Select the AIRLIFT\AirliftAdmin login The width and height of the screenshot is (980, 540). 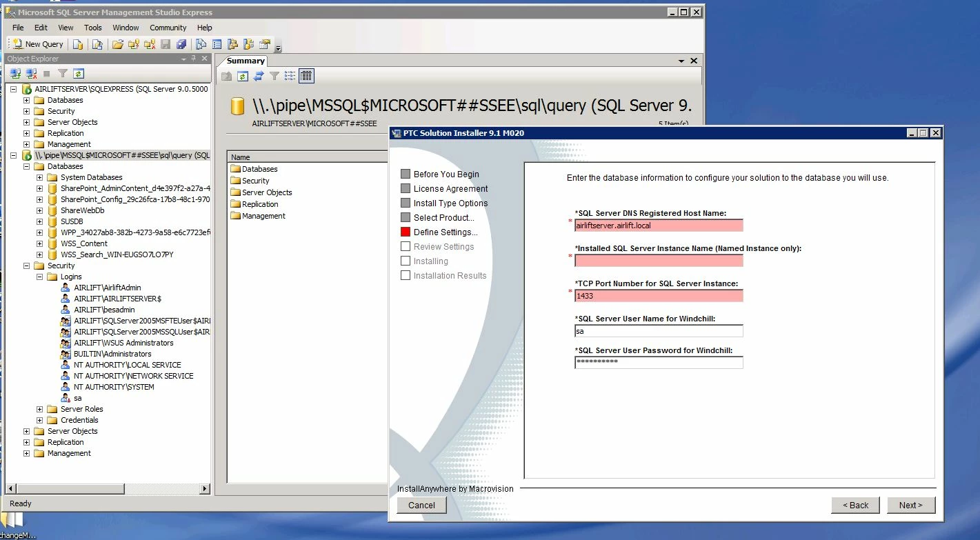[x=108, y=288]
